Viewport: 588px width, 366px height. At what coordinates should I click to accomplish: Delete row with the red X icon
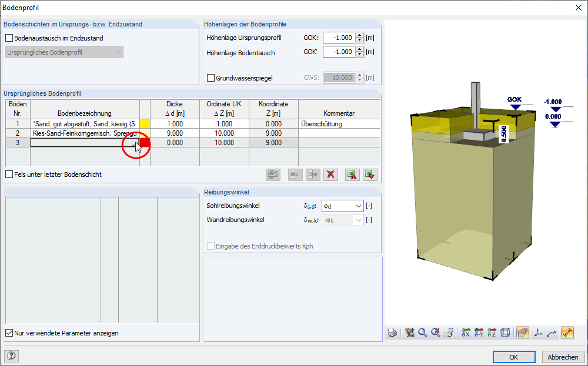click(330, 174)
